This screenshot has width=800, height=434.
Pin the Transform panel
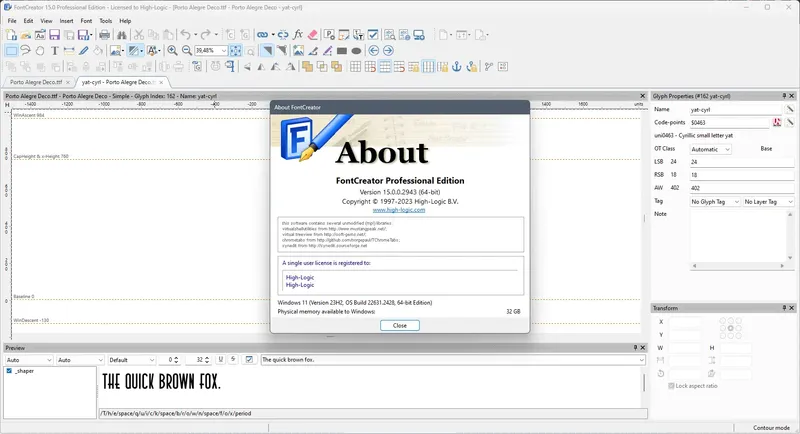(x=784, y=308)
